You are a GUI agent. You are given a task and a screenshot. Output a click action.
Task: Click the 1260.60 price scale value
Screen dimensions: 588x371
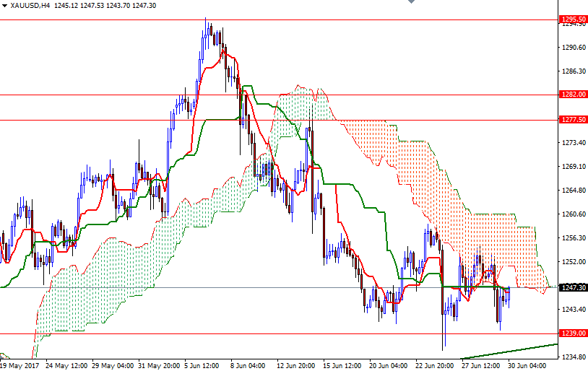click(x=574, y=214)
